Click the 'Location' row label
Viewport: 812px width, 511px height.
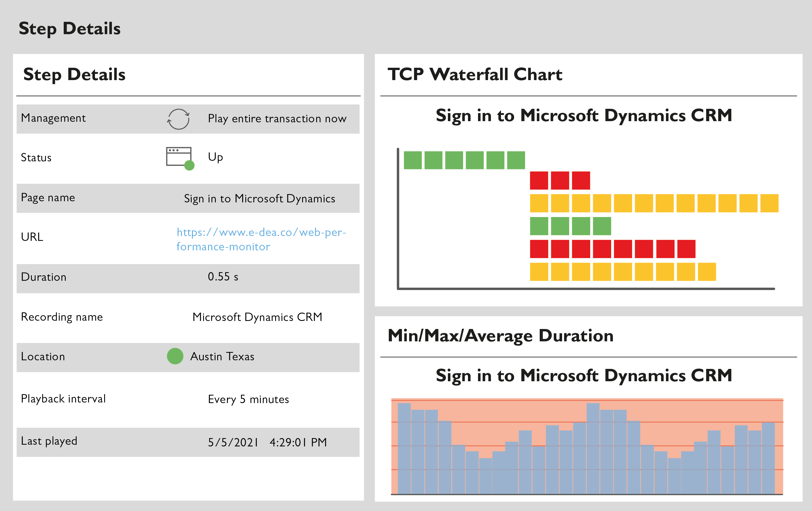[43, 357]
